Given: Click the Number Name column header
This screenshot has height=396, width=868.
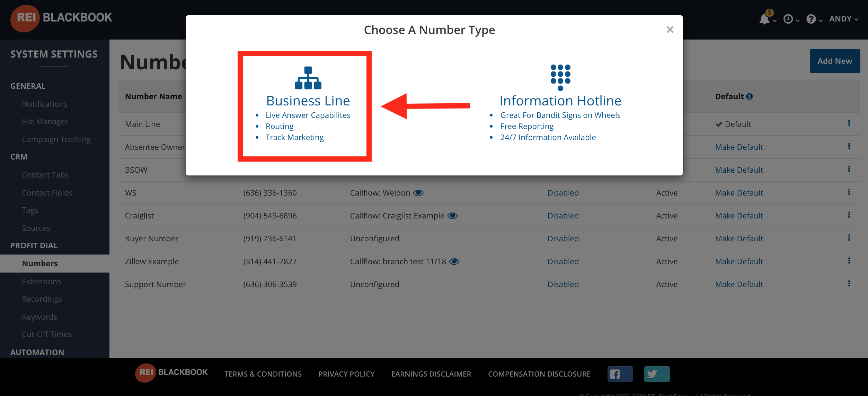Looking at the screenshot, I should (153, 96).
